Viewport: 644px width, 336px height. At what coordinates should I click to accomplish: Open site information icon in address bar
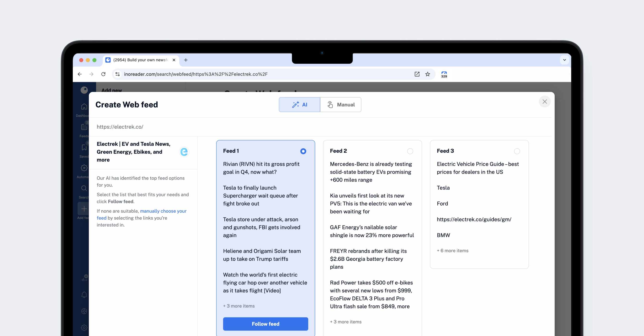click(118, 74)
